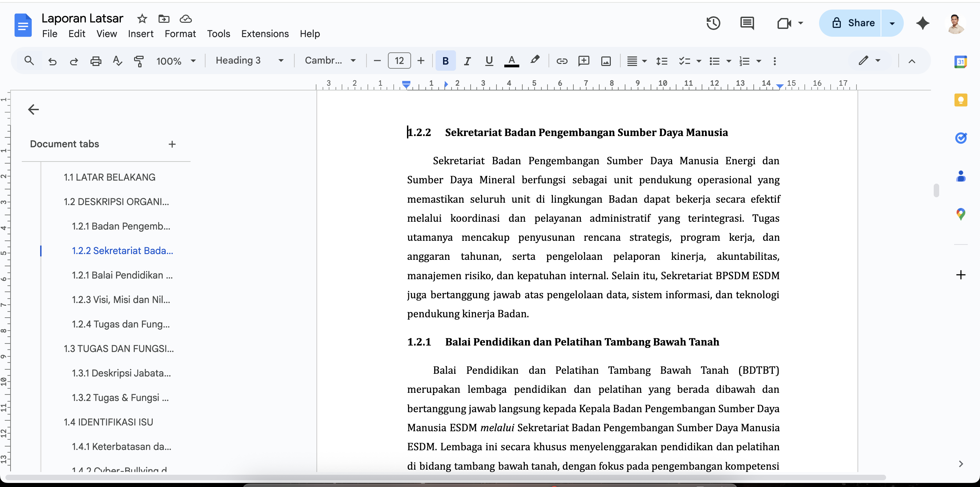Viewport: 980px width, 487px height.
Task: Toggle underline formatting
Action: 489,61
